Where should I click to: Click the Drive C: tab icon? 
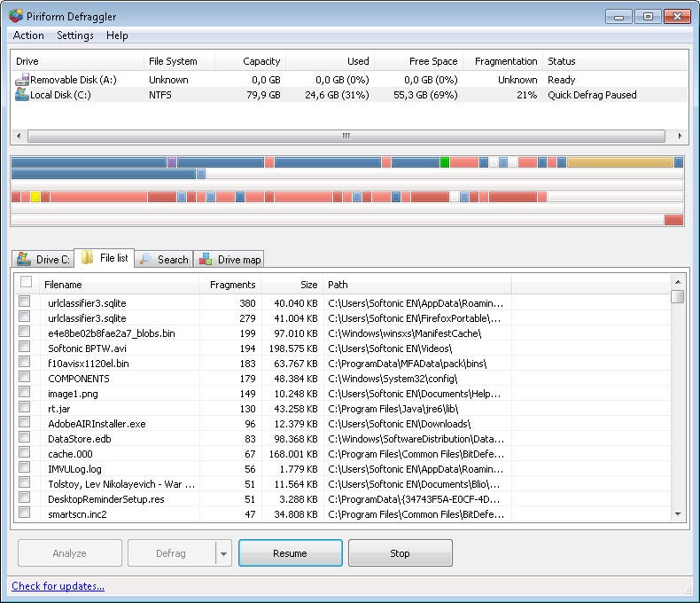[x=23, y=259]
